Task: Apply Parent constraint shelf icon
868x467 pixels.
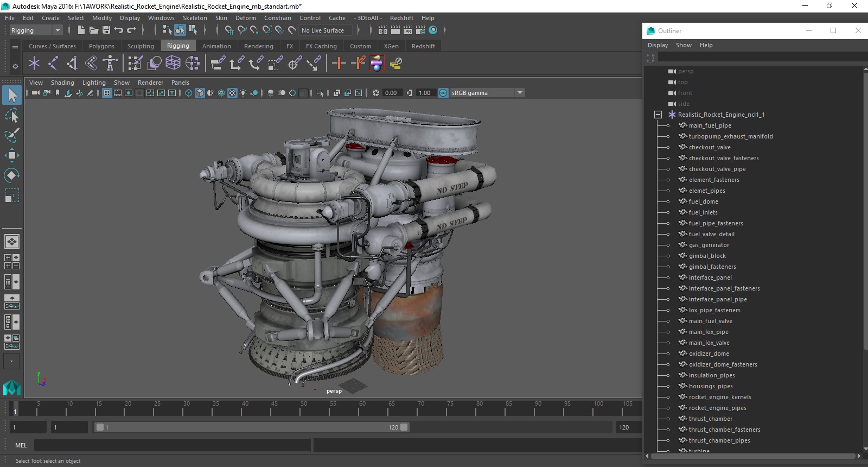Action: click(x=218, y=64)
